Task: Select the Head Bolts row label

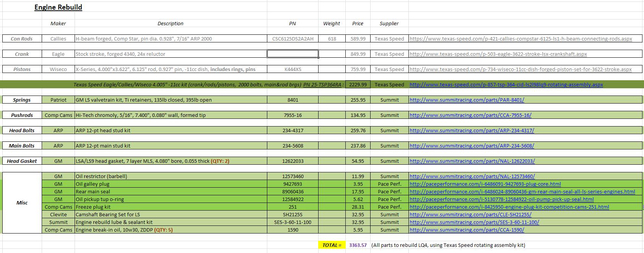Action: click(x=22, y=130)
